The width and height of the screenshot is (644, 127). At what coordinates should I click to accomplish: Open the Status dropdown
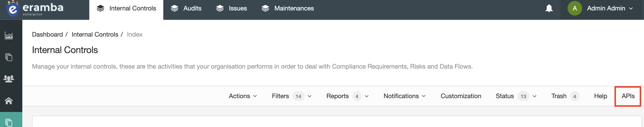pyautogui.click(x=516, y=96)
